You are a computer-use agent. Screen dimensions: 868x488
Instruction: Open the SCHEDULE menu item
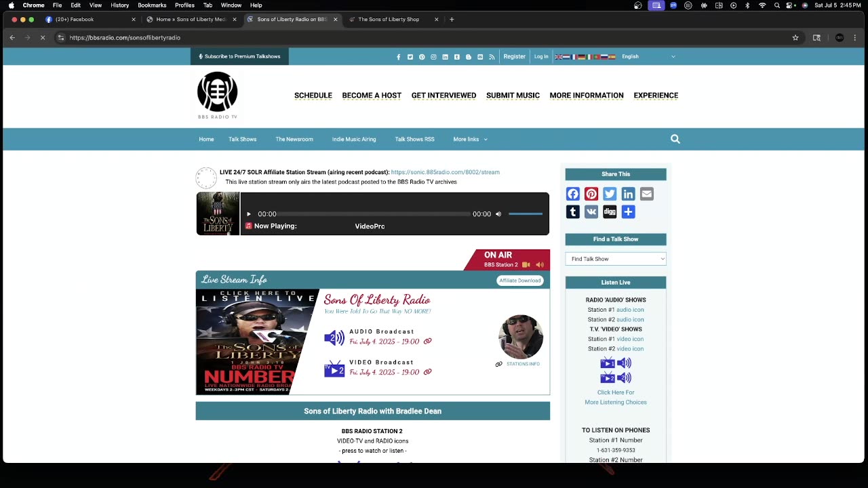(x=313, y=96)
